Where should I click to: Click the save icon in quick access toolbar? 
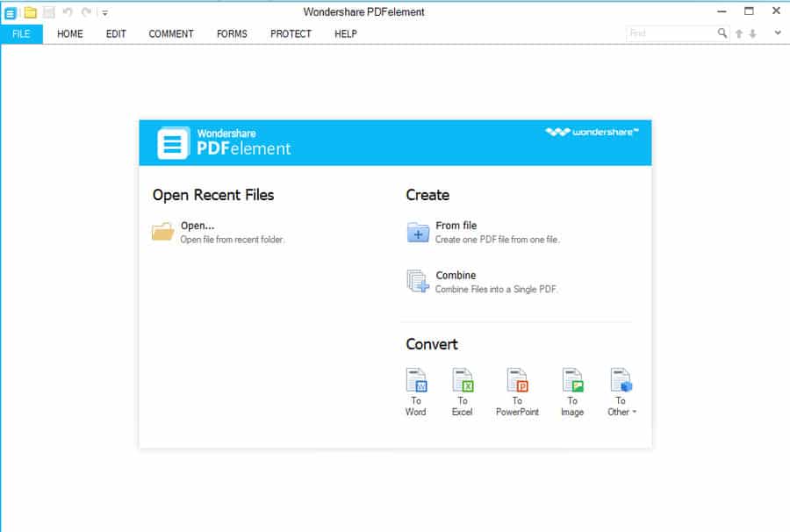click(49, 12)
